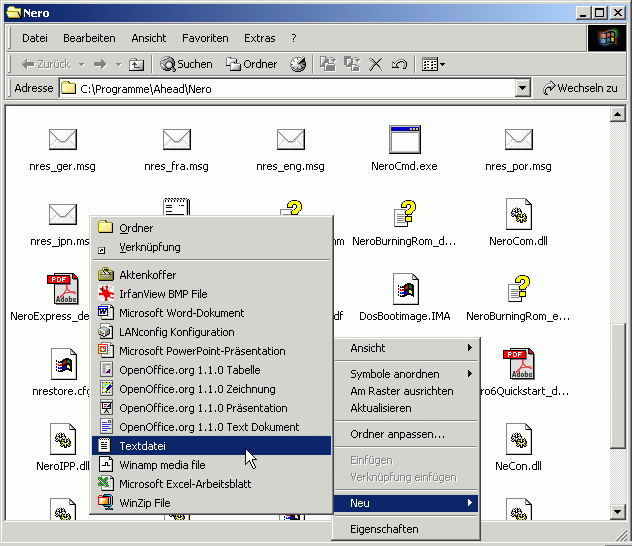Viewport: 632px width, 546px height.
Task: Open the ? help menu
Action: (x=294, y=38)
